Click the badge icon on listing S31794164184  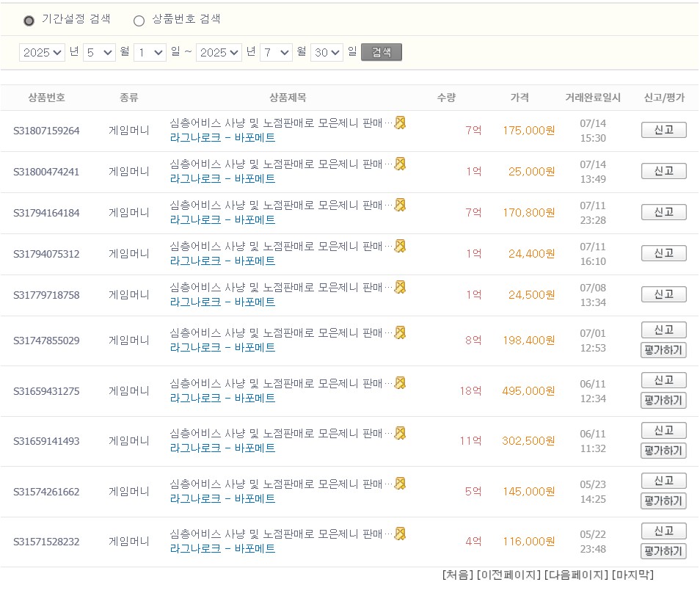399,205
